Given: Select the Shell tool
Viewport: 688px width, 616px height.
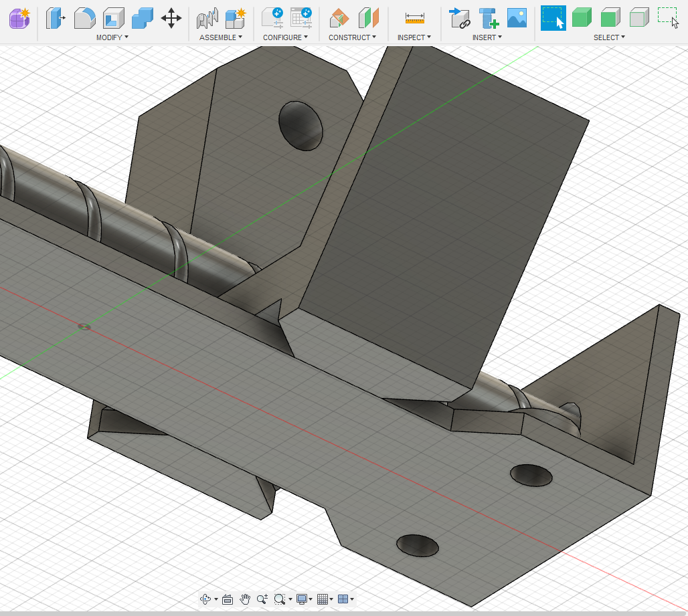Looking at the screenshot, I should click(x=113, y=19).
